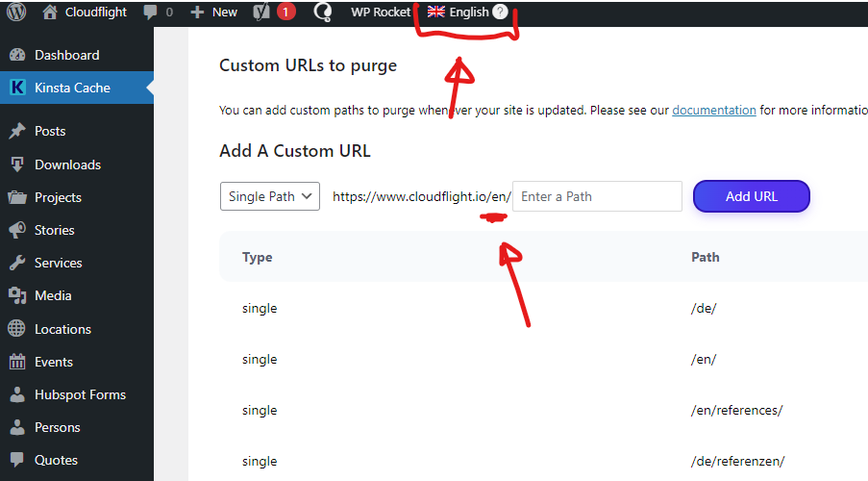Open the New content menu

click(214, 13)
